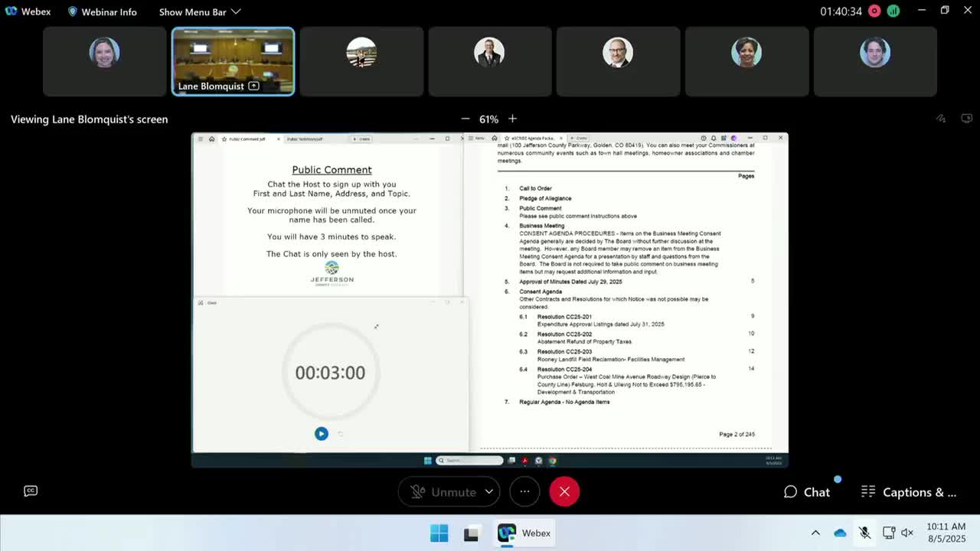The image size is (980, 551).
Task: Open the Chat panel
Action: click(x=807, y=492)
